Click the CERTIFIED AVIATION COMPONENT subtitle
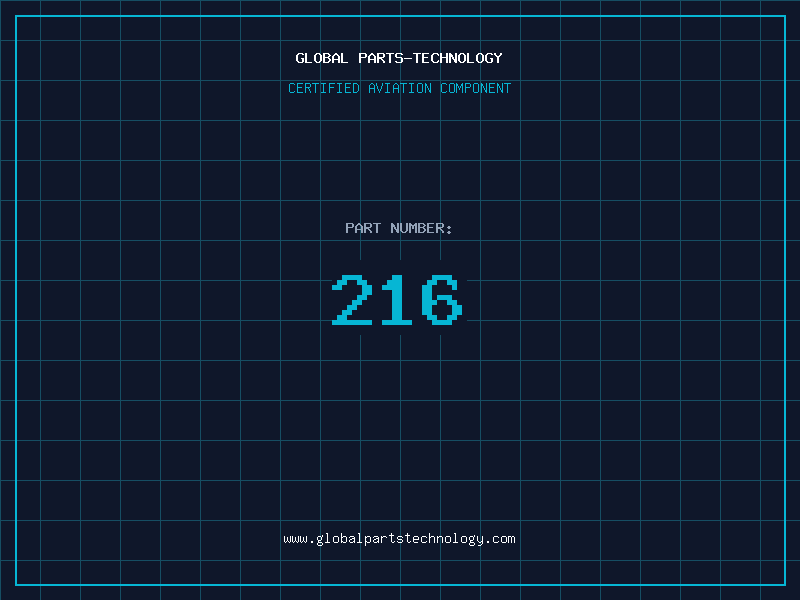Image resolution: width=800 pixels, height=600 pixels. pos(399,88)
